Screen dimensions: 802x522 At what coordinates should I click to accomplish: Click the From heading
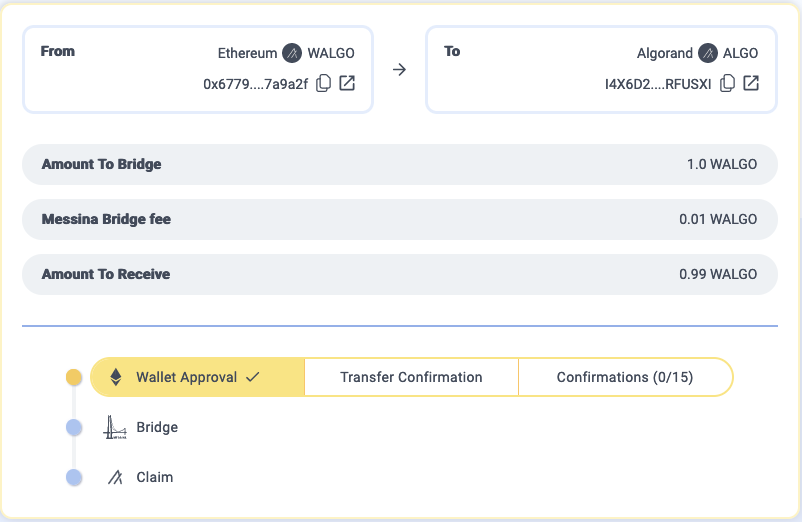point(58,51)
